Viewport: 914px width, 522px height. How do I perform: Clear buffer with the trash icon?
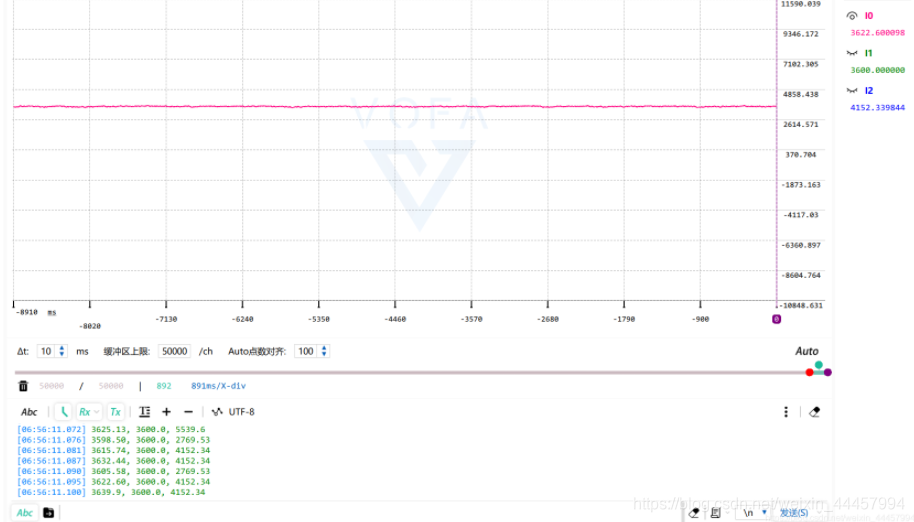23,386
